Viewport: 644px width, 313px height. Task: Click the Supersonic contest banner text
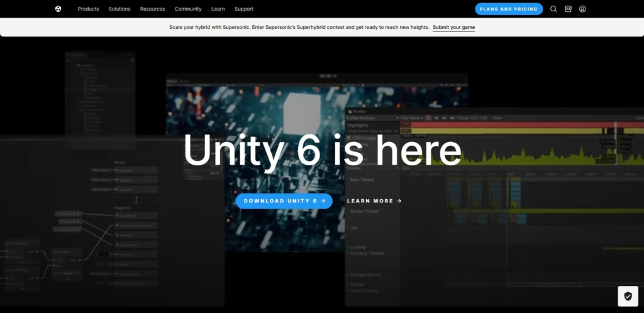pos(299,28)
